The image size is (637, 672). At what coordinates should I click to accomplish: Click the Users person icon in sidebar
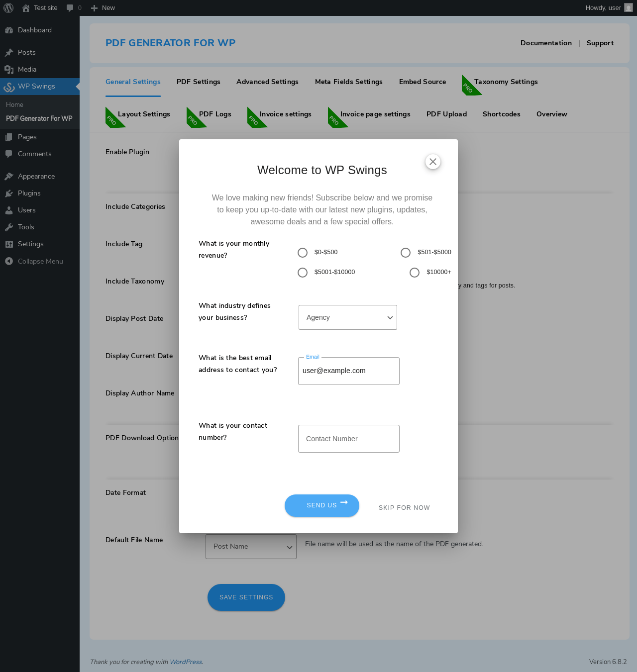pos(9,210)
